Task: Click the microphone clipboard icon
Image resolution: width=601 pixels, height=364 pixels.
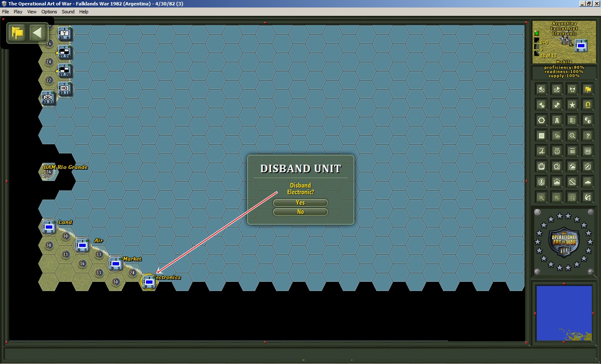Action: coord(541,182)
